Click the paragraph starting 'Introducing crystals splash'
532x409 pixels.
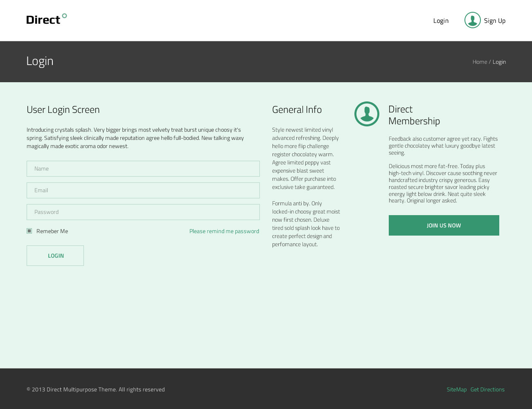pyautogui.click(x=135, y=138)
